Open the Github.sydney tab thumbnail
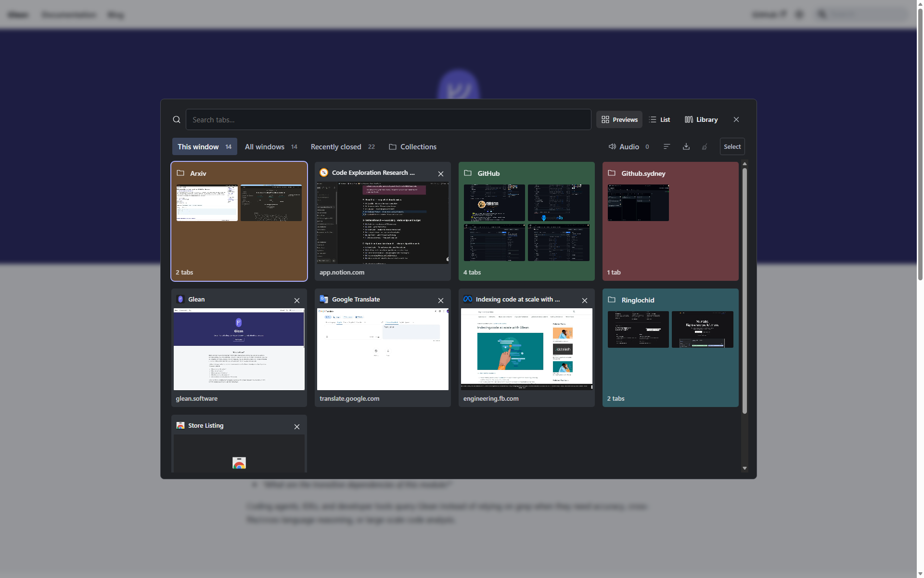The image size is (924, 578). click(x=638, y=203)
